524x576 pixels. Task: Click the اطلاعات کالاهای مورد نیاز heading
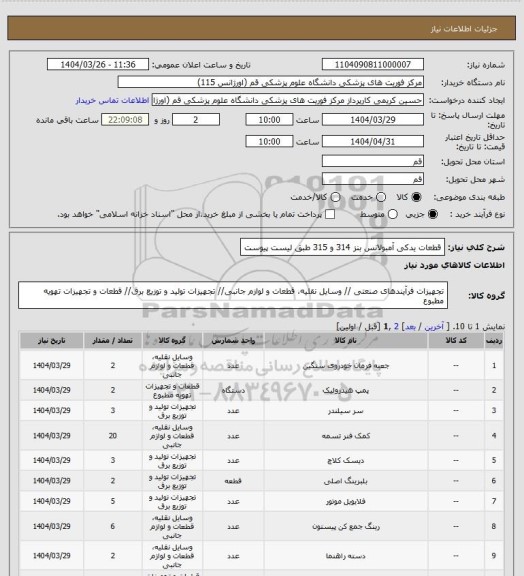click(x=454, y=265)
